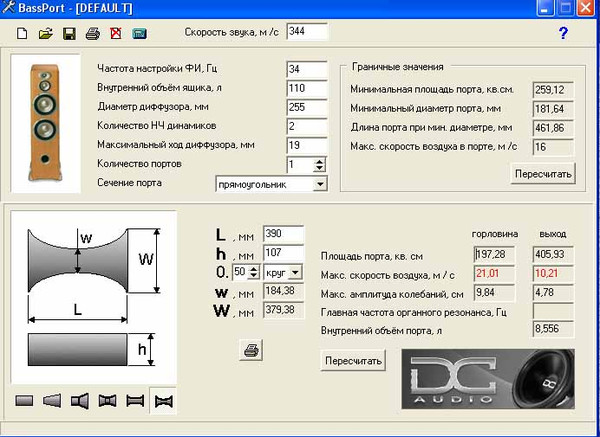Click the max cone excursion field 19
The image size is (600, 437).
point(307,145)
